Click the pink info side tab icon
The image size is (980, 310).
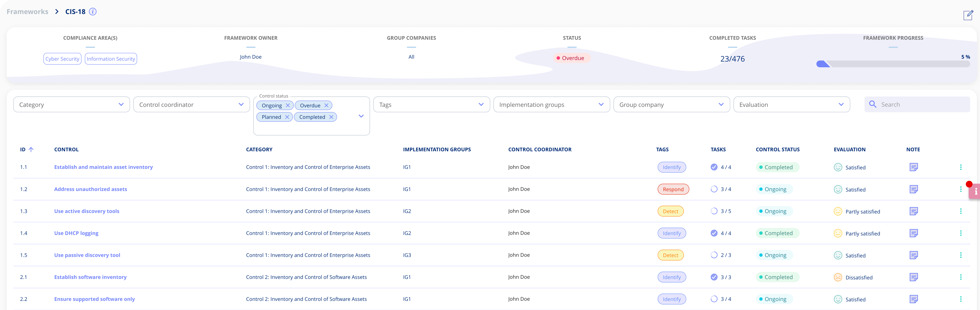tap(975, 191)
